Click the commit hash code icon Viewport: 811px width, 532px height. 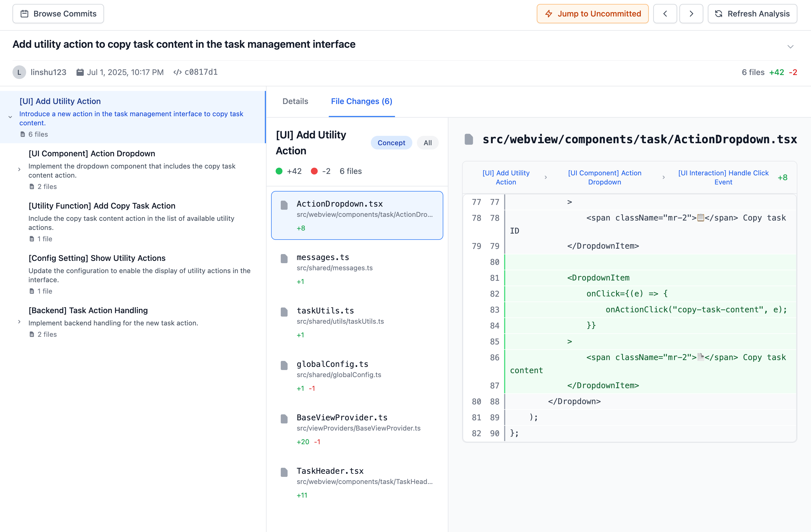pos(177,72)
